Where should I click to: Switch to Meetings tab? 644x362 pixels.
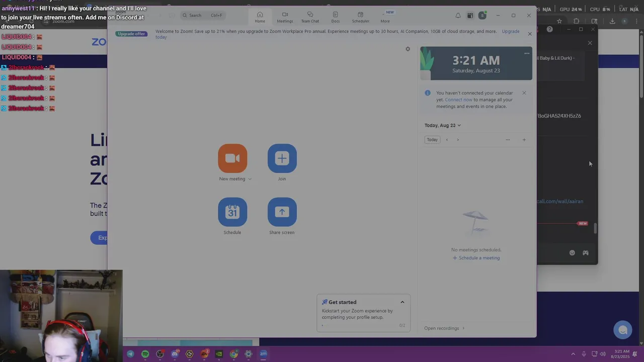(x=285, y=17)
